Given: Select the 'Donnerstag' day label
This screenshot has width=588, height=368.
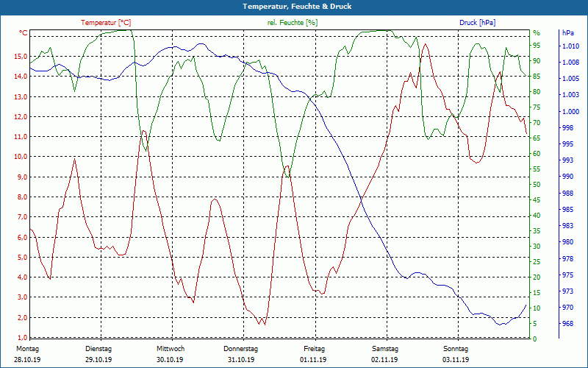Looking at the screenshot, I should coord(241,349).
